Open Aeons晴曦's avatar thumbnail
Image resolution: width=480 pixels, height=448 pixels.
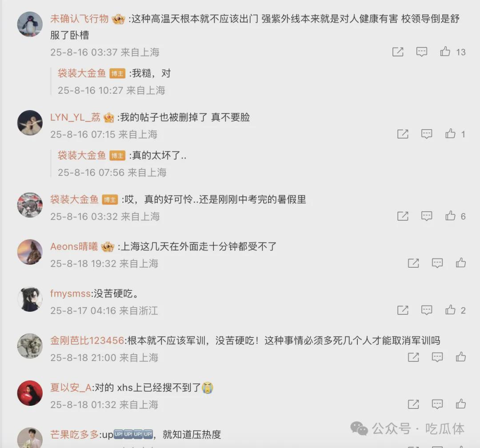30,252
